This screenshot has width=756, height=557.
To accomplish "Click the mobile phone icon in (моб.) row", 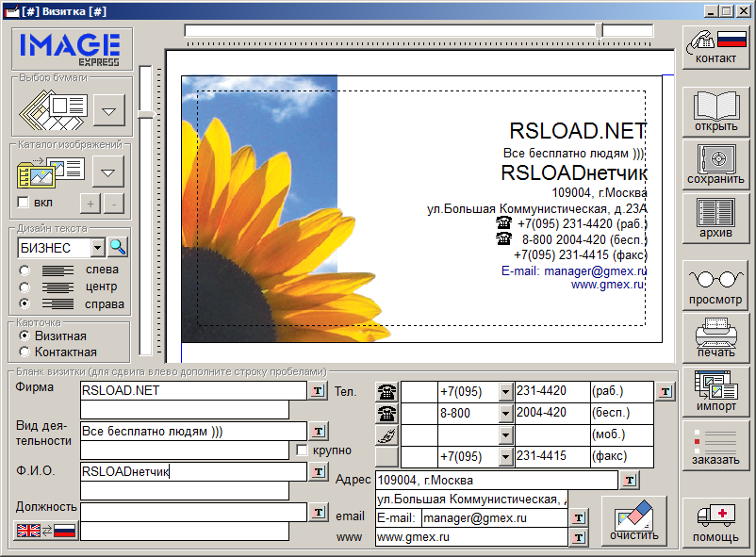I will [386, 435].
